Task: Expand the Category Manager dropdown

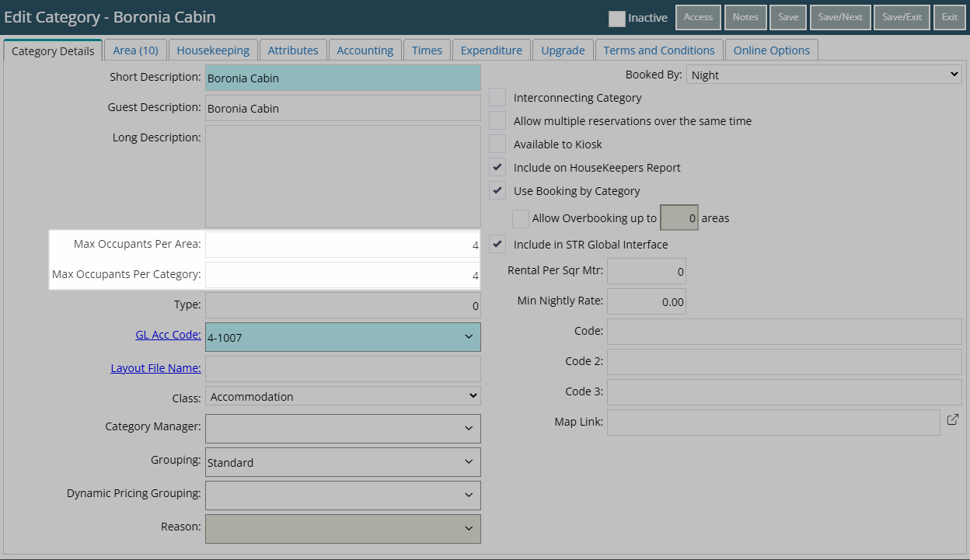Action: point(343,429)
